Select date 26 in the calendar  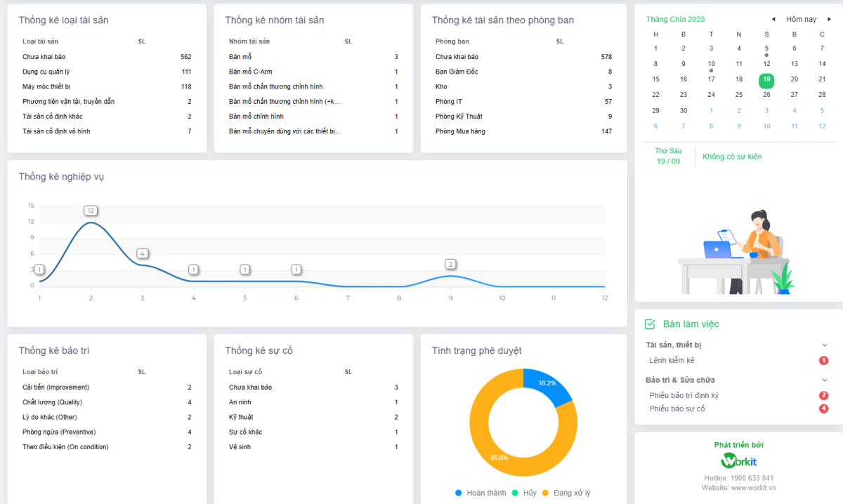point(766,95)
